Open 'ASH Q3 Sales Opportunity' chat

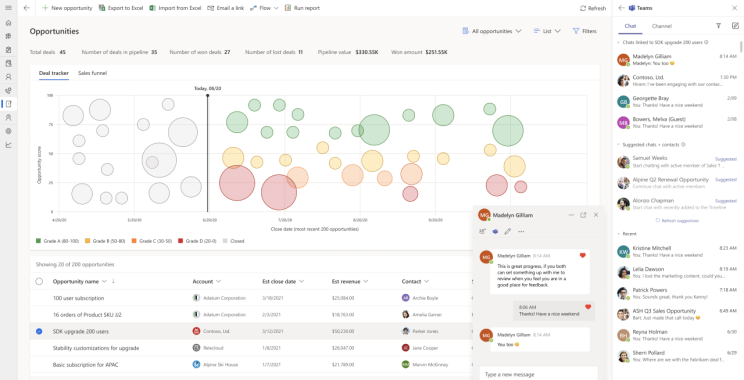[677, 314]
